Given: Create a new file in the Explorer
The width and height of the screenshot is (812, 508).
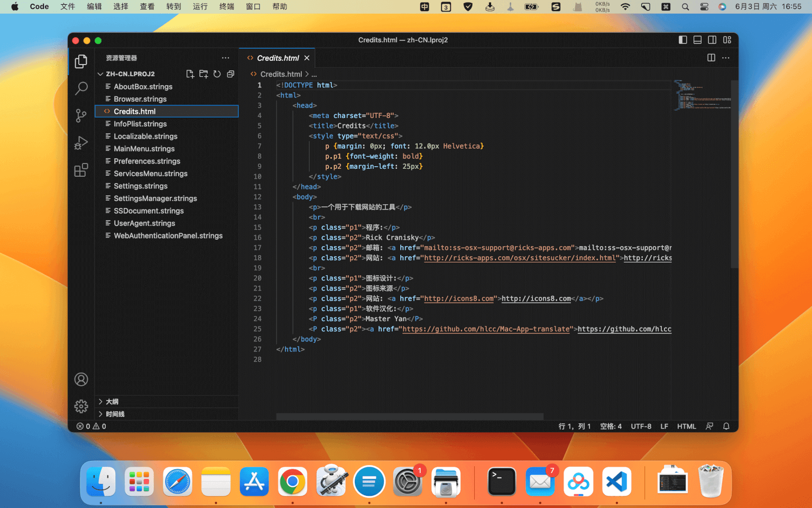Looking at the screenshot, I should coord(190,74).
